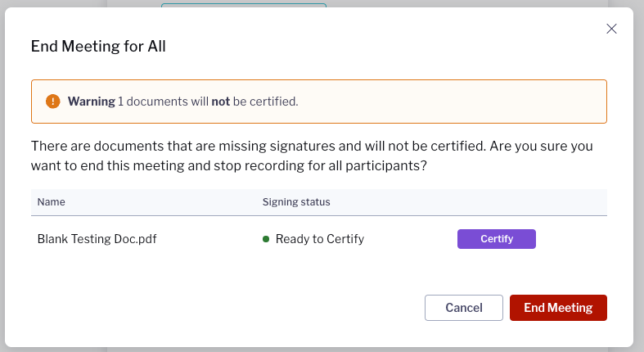Viewport: 644px width, 352px height.
Task: Cancel ending the meeting
Action: coord(464,308)
